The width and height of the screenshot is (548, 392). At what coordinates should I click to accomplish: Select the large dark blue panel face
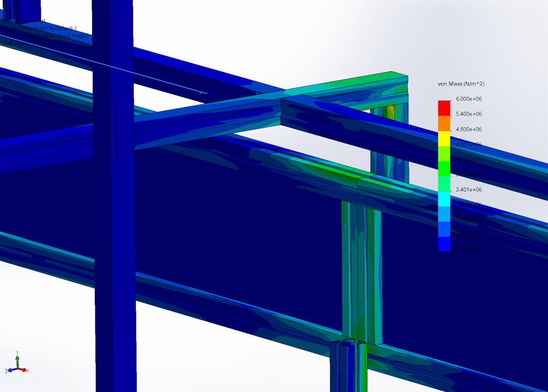point(214,225)
